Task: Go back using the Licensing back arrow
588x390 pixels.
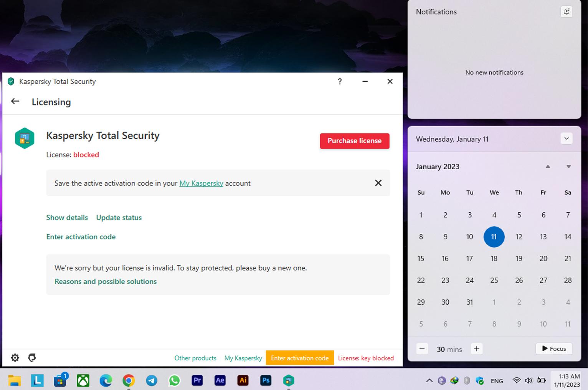Action: pos(15,101)
